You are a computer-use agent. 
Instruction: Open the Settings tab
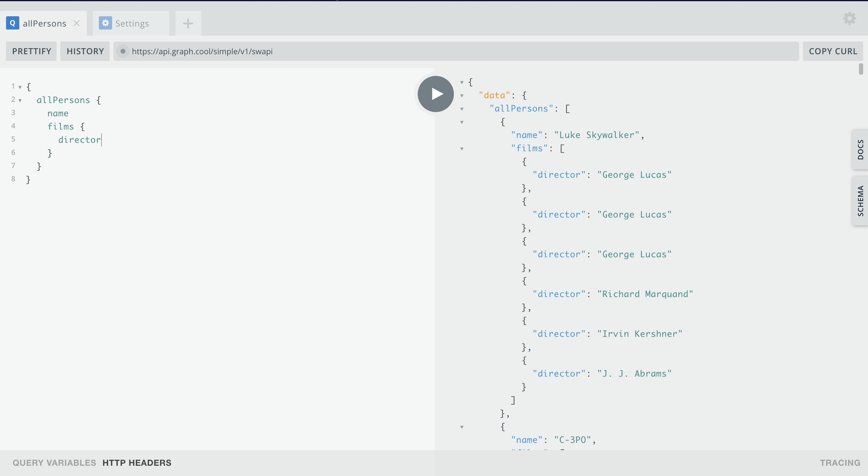tap(131, 23)
